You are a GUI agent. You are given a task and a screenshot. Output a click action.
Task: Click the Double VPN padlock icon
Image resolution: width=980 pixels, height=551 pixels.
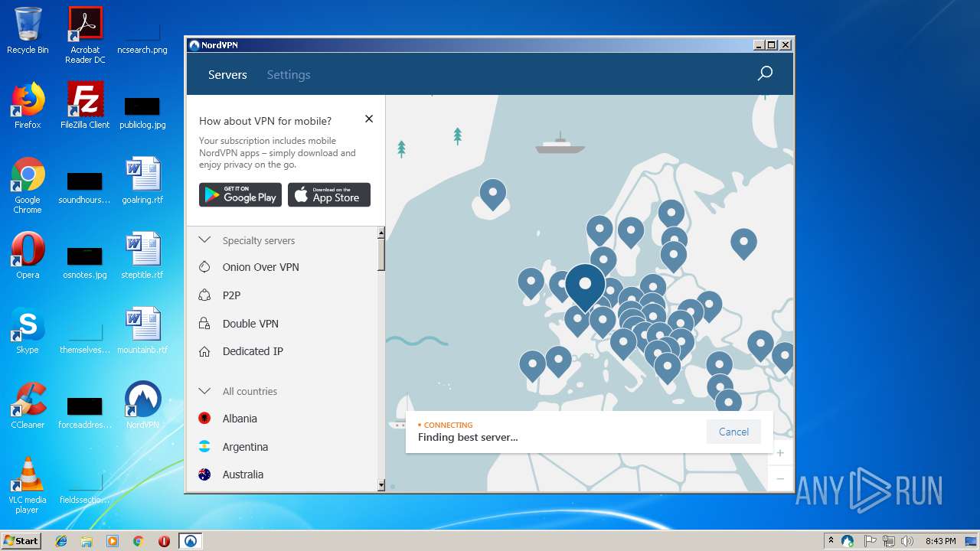204,324
